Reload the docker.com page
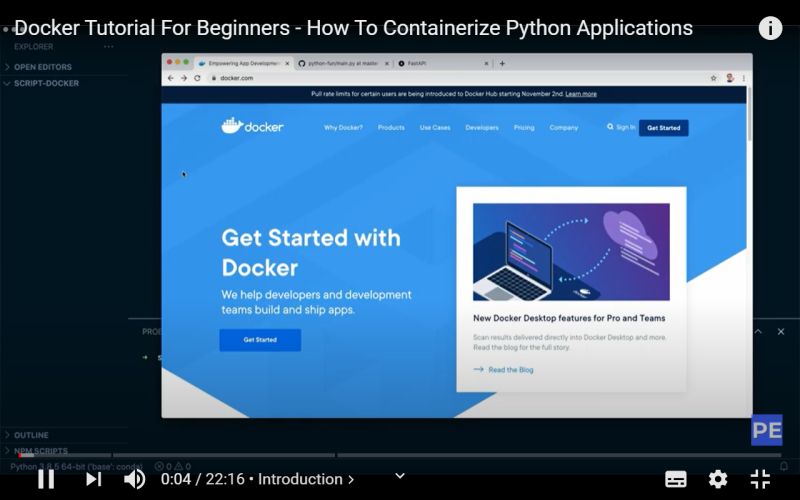800x500 pixels. pyautogui.click(x=197, y=78)
